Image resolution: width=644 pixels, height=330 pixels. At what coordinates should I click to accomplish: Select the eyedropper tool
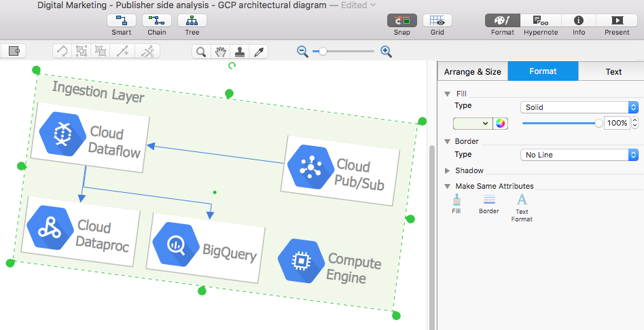(x=258, y=51)
